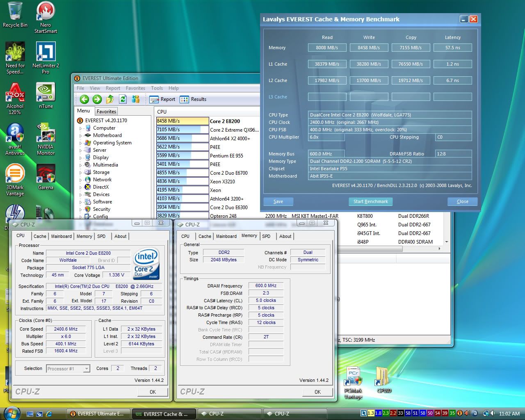Open the Report wizard toolbar button

point(162,99)
